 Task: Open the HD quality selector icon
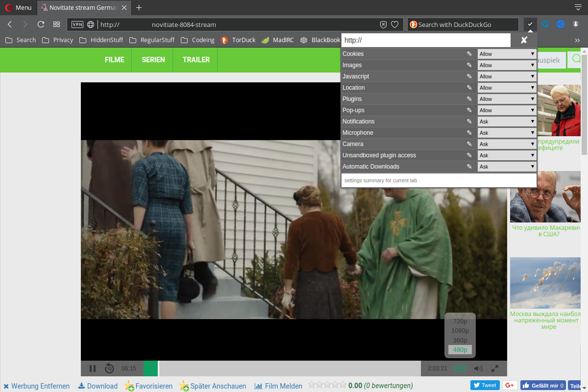[460, 368]
